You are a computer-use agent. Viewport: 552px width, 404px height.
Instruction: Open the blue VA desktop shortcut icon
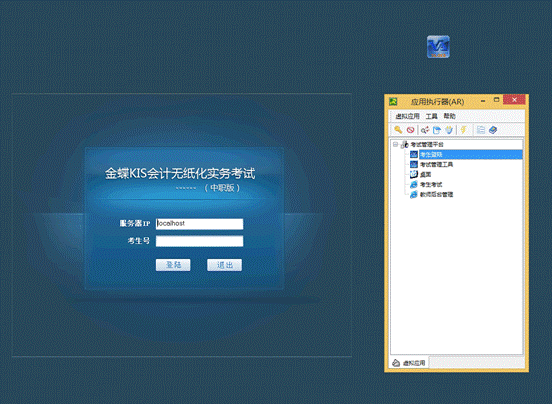438,46
